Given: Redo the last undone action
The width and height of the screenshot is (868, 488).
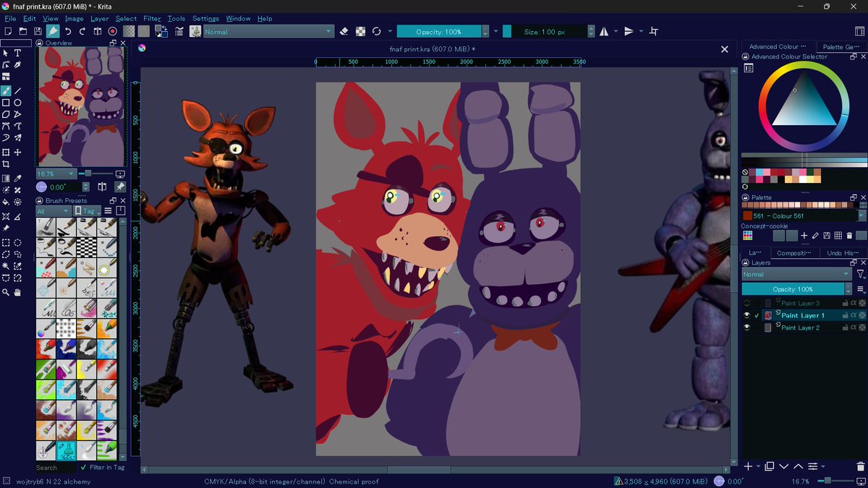Looking at the screenshot, I should click(x=82, y=31).
